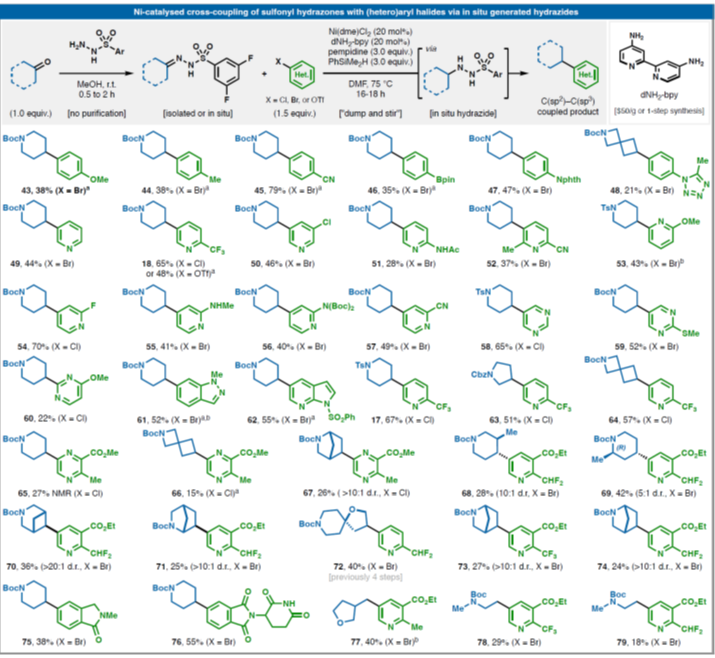Click the "PhSiMe2H (3.0 equiv.)" reagent line
Viewport: 715px width, 658px height.
[x=370, y=62]
